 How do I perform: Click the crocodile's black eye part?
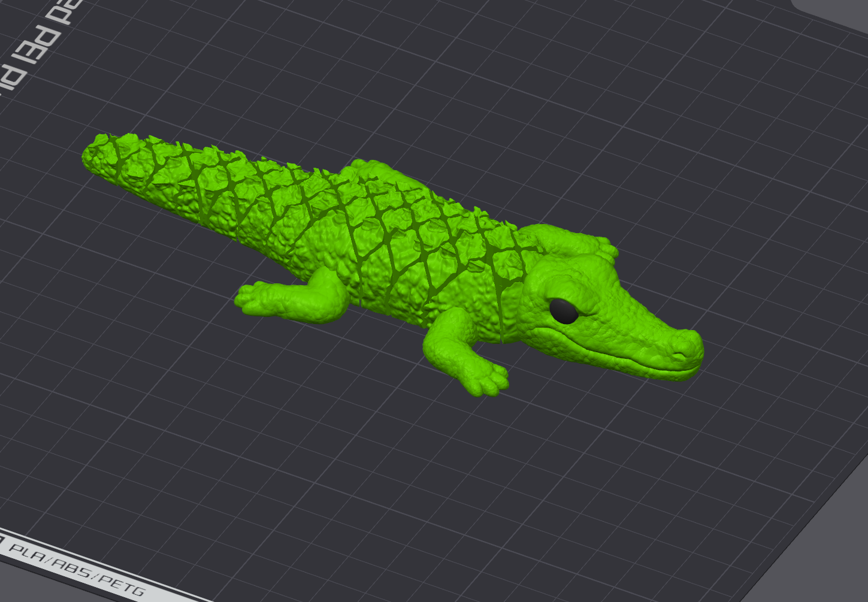(x=564, y=311)
